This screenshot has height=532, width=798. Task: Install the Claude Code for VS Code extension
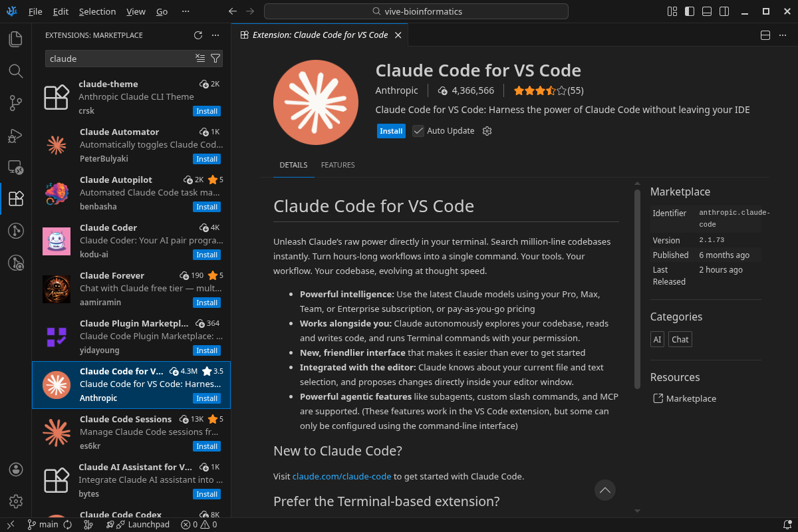391,131
